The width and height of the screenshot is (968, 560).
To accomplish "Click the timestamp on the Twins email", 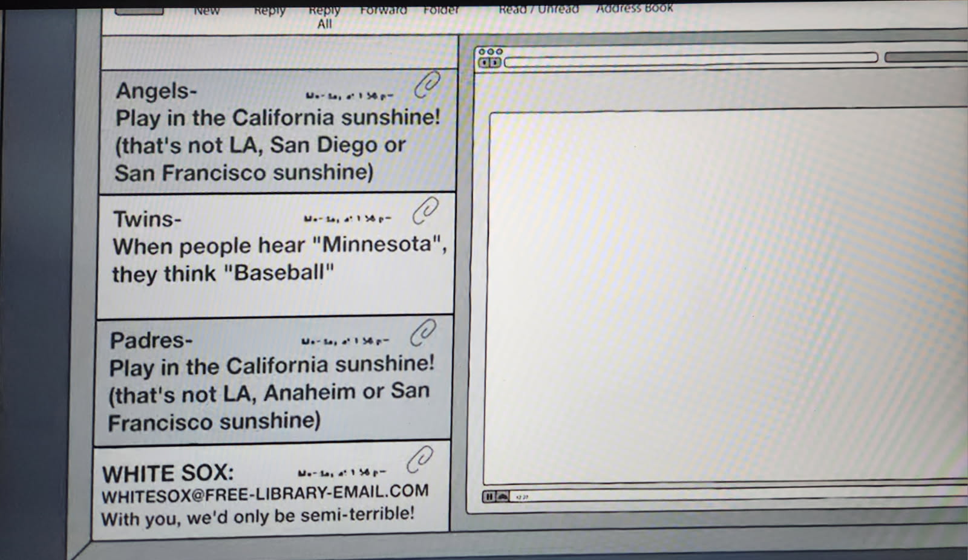I will click(348, 219).
